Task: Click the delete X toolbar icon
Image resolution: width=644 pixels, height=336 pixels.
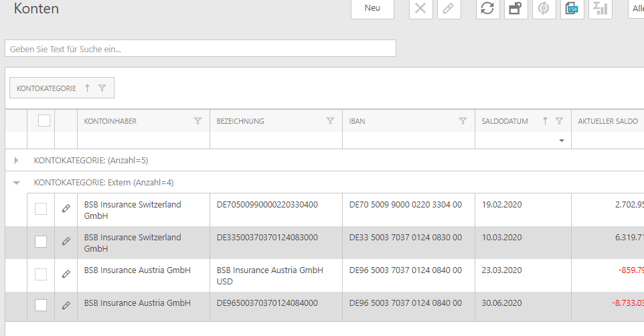Action: [x=420, y=8]
